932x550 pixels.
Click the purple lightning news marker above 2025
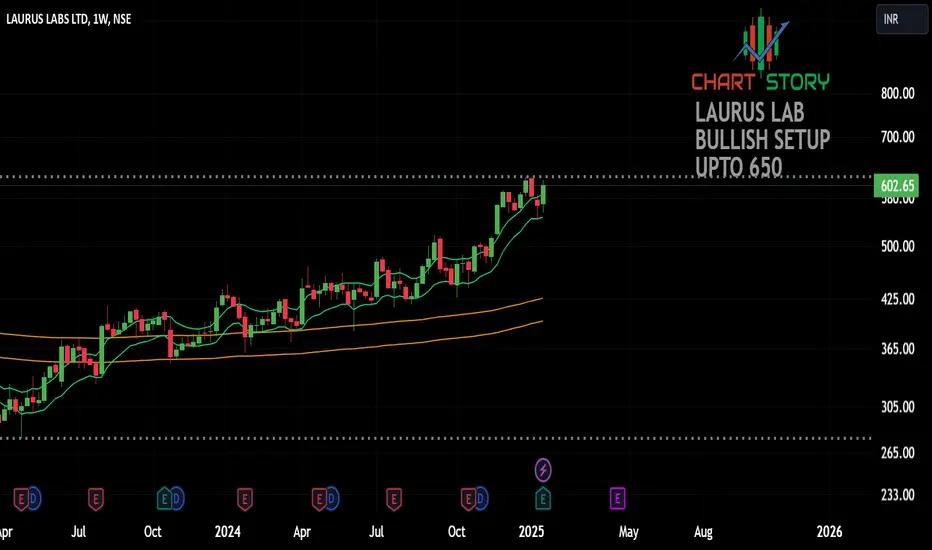point(543,470)
